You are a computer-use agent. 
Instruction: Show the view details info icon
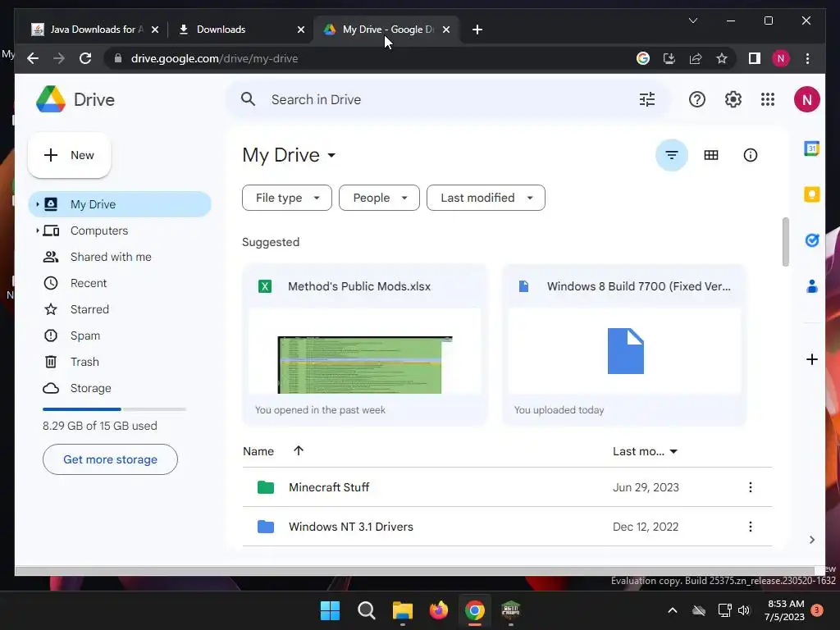point(750,155)
